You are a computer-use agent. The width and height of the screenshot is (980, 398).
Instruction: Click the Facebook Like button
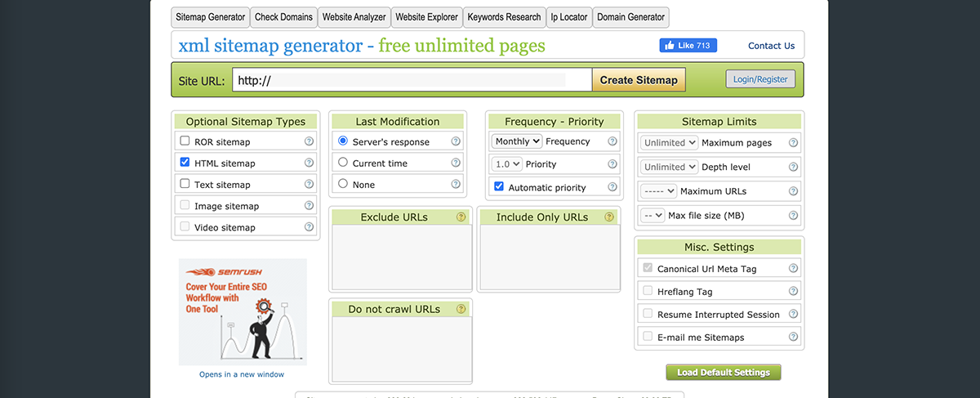[x=688, y=46]
